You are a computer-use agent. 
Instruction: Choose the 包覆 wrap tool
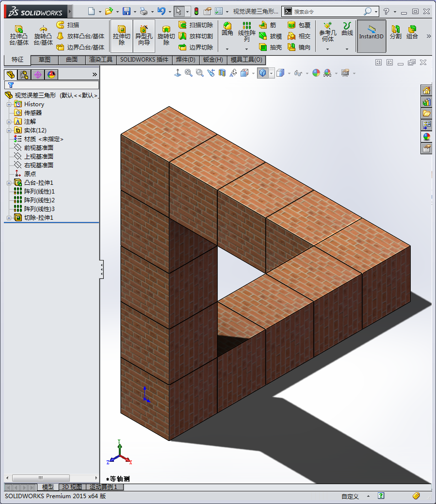(x=299, y=25)
